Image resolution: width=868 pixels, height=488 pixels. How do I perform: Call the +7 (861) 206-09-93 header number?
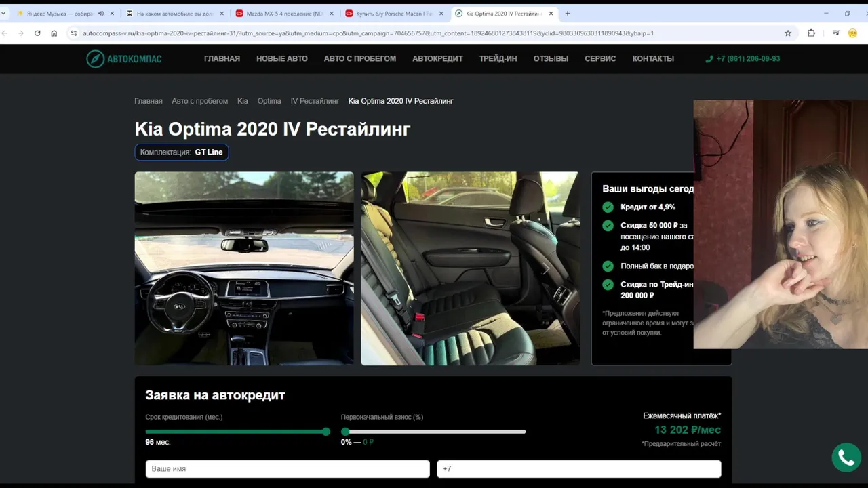(743, 59)
